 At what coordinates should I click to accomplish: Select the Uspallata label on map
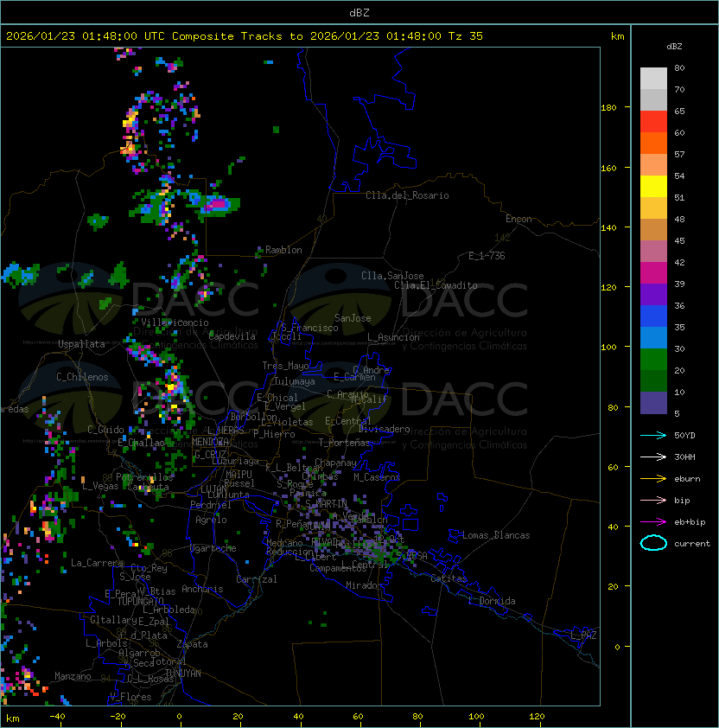tap(81, 344)
